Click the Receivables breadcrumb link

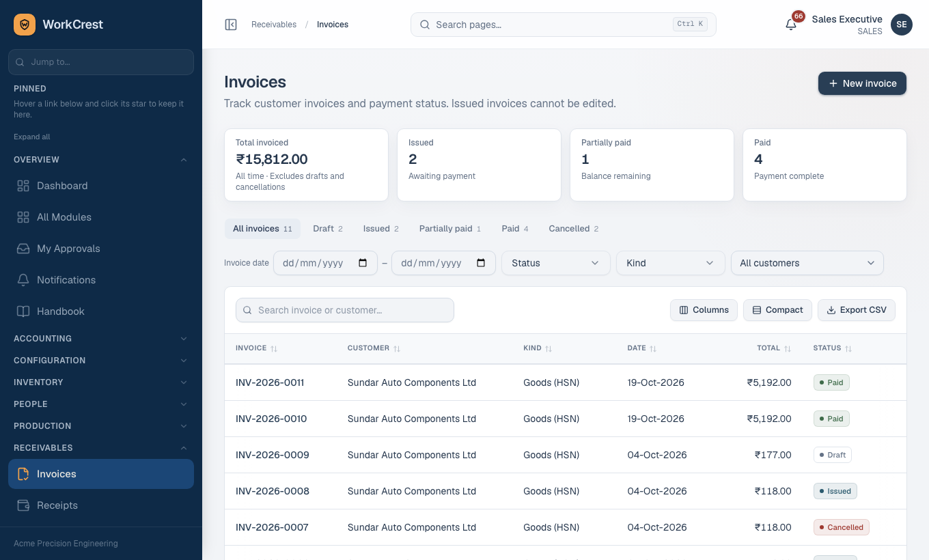(274, 25)
